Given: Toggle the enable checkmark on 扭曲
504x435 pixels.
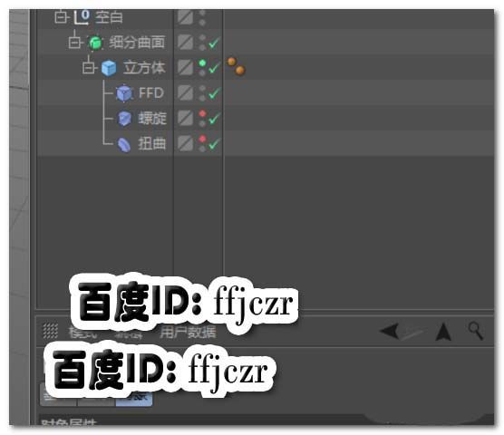Looking at the screenshot, I should (x=214, y=143).
